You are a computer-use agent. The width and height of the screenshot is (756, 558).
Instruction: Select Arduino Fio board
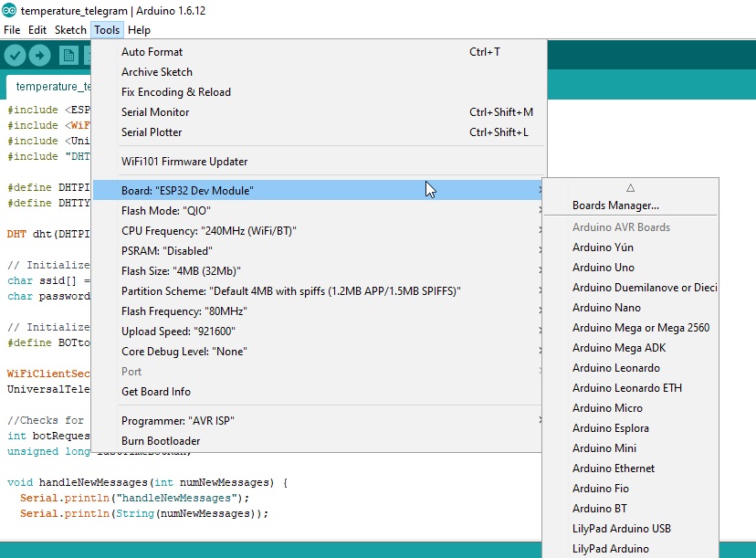[631, 489]
